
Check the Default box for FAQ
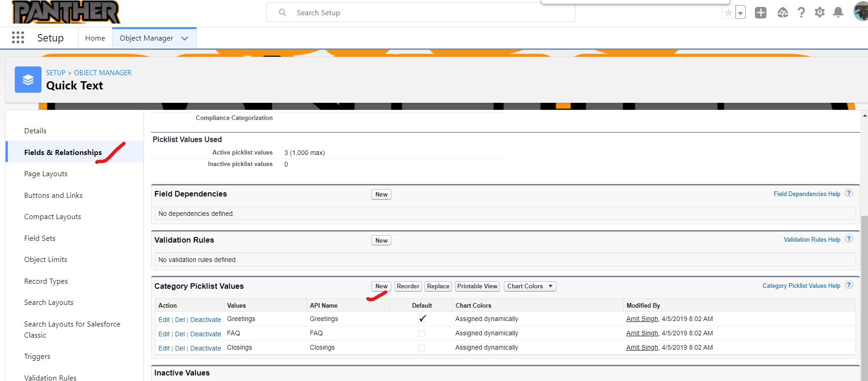point(421,333)
